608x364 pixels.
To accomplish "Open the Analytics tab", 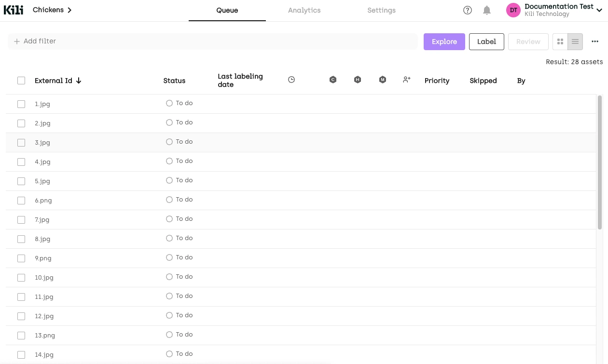I will 304,11.
